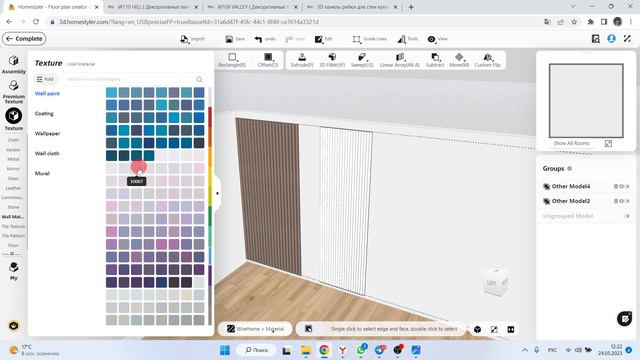Select the Coating category

(x=44, y=113)
